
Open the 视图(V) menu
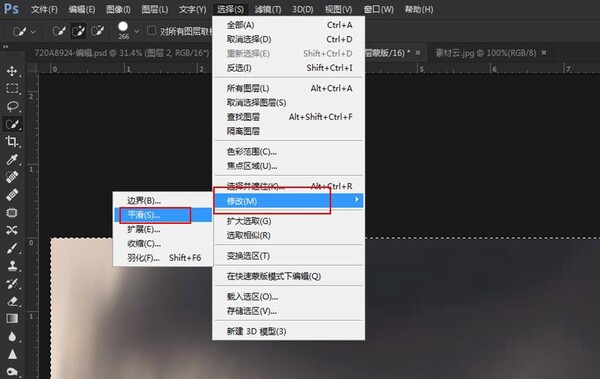click(x=338, y=9)
